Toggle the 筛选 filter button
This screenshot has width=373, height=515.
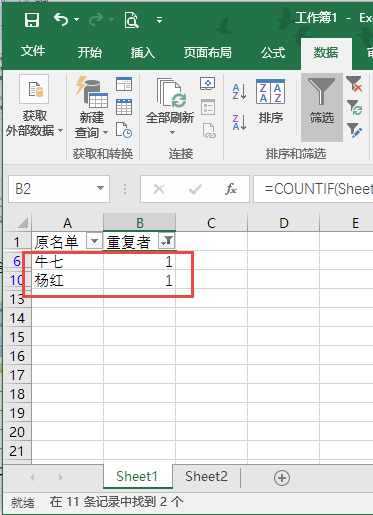click(322, 107)
